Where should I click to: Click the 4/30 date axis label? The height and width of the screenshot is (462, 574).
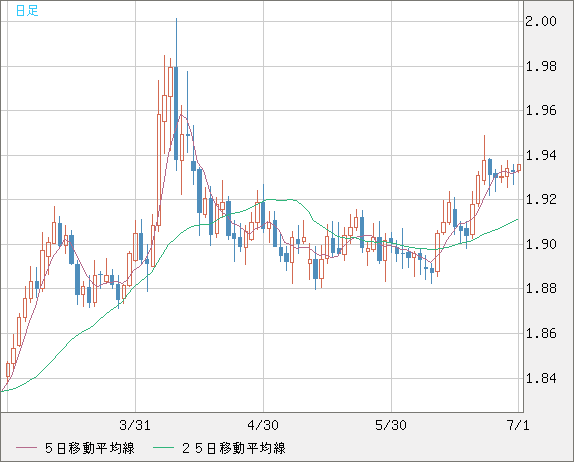coord(263,425)
